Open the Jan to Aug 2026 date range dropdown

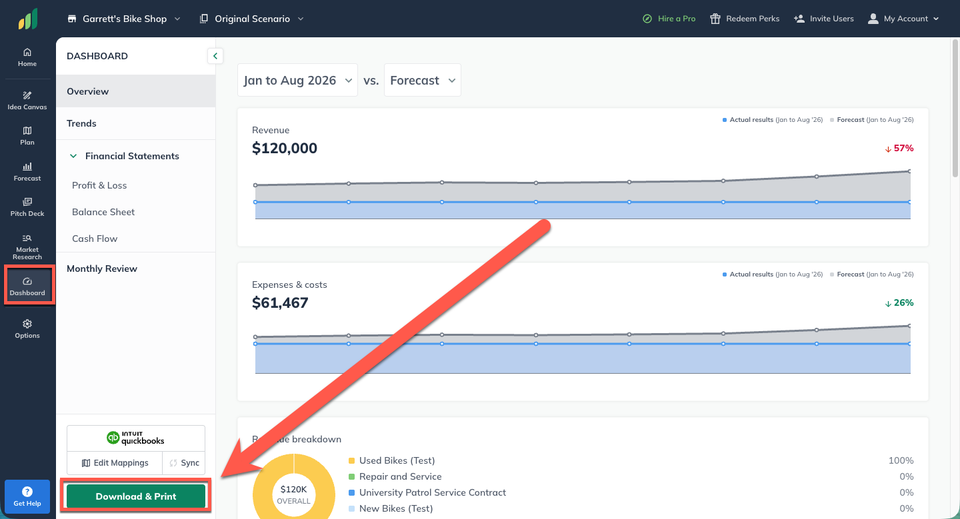point(298,80)
